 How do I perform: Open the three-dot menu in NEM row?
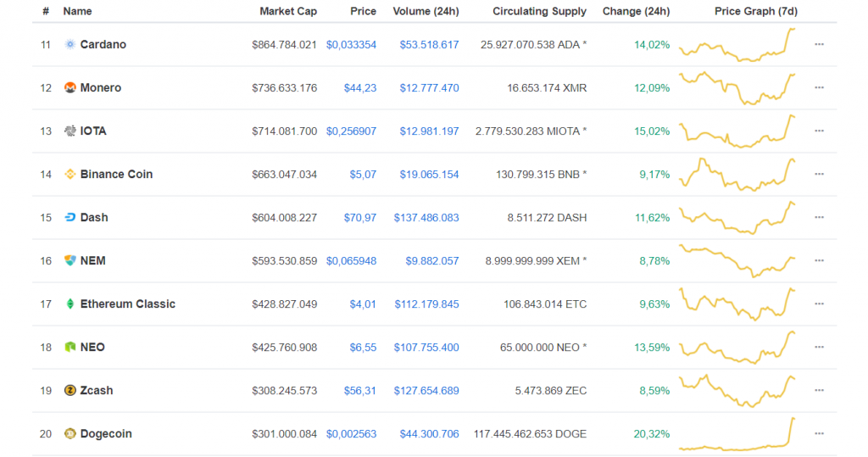(x=820, y=260)
